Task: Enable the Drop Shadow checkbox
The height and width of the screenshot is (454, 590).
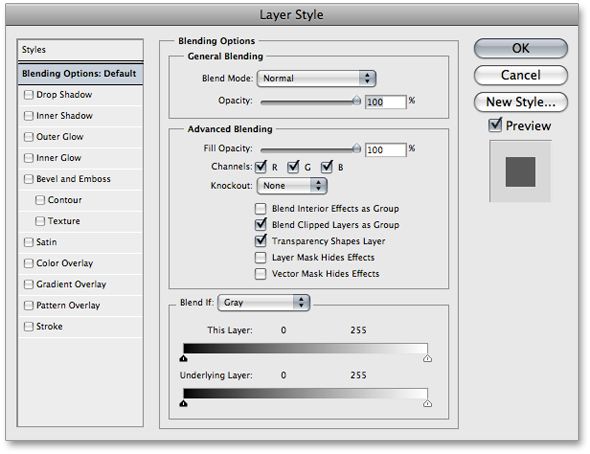Action: click(x=29, y=95)
